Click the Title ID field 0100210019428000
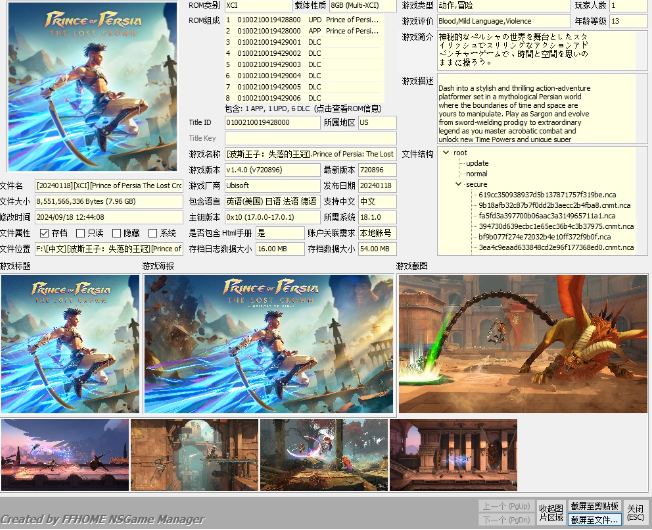Screen dimensions: 652x530 click(273, 123)
